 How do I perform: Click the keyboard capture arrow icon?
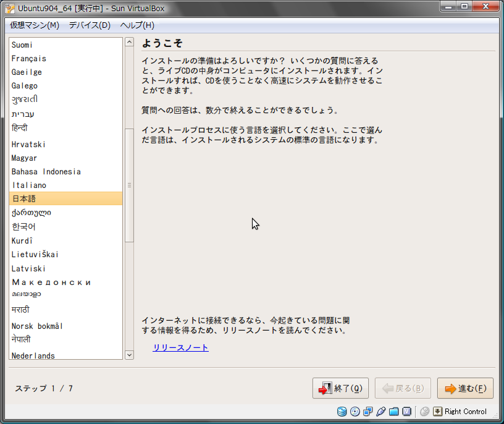pyautogui.click(x=437, y=412)
